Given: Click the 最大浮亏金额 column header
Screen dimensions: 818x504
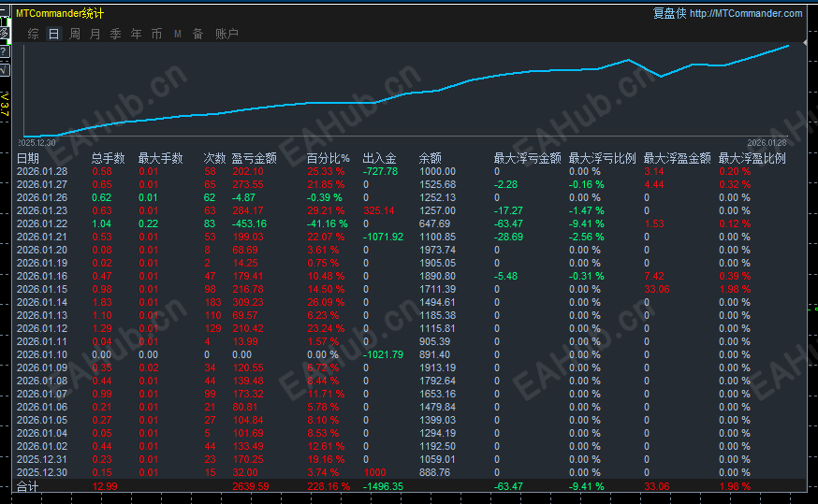Looking at the screenshot, I should coord(528,158).
